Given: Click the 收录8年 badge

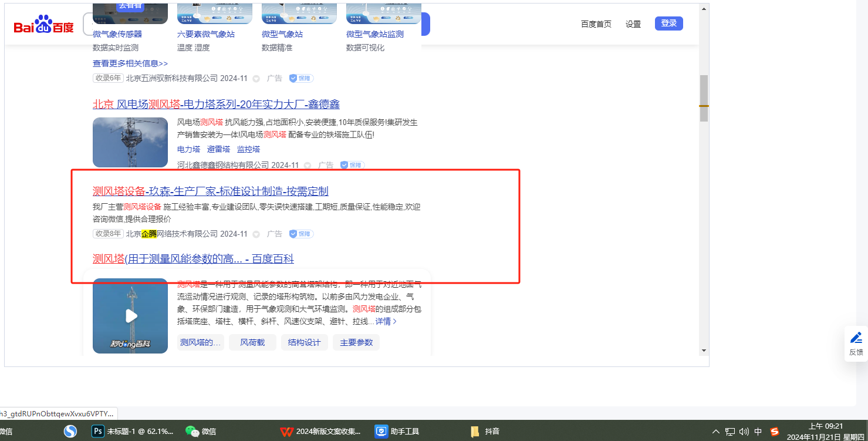Looking at the screenshot, I should tap(108, 234).
